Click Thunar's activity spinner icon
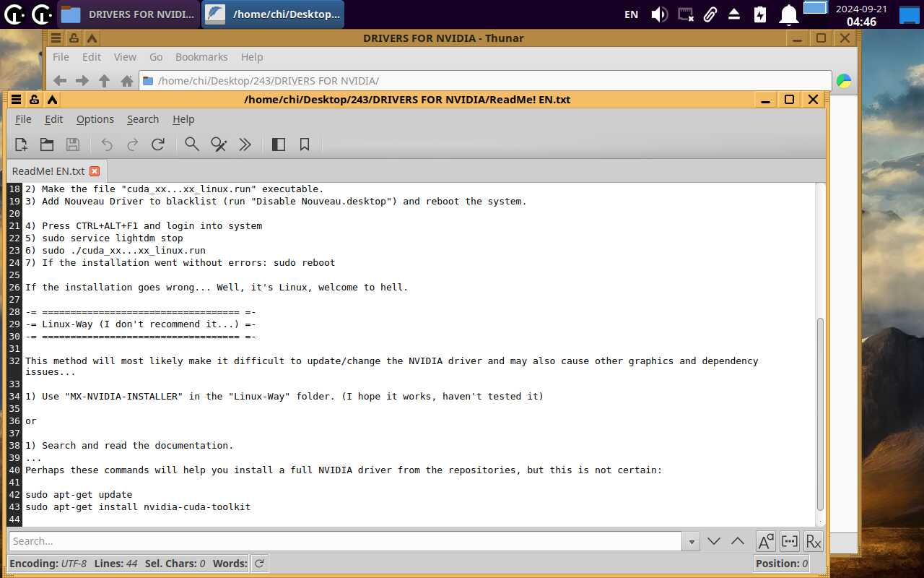The image size is (924, 578). click(x=844, y=81)
